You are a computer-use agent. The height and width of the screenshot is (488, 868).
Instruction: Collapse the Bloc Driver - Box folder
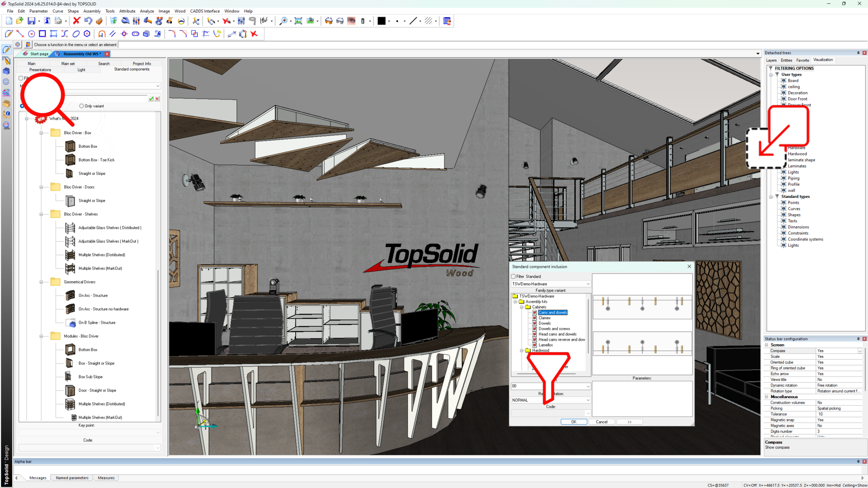[x=41, y=133]
